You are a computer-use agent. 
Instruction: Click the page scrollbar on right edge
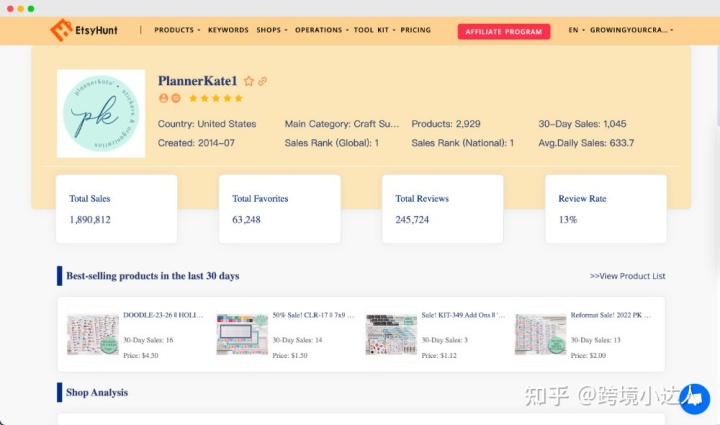pos(718,85)
